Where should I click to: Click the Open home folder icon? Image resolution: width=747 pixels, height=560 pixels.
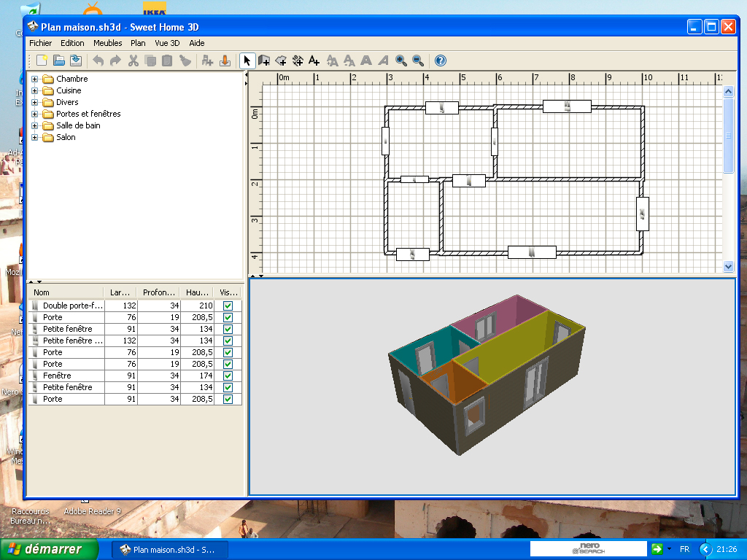pyautogui.click(x=58, y=61)
